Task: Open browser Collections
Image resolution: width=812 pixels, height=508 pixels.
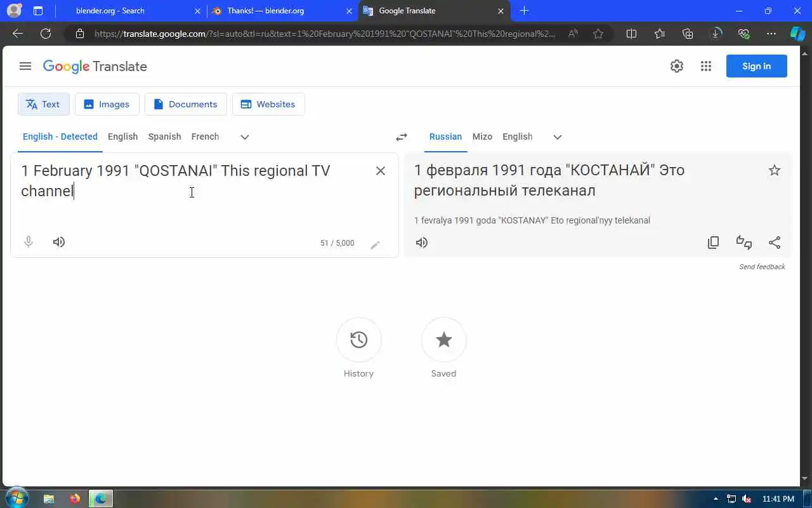Action: pyautogui.click(x=688, y=34)
